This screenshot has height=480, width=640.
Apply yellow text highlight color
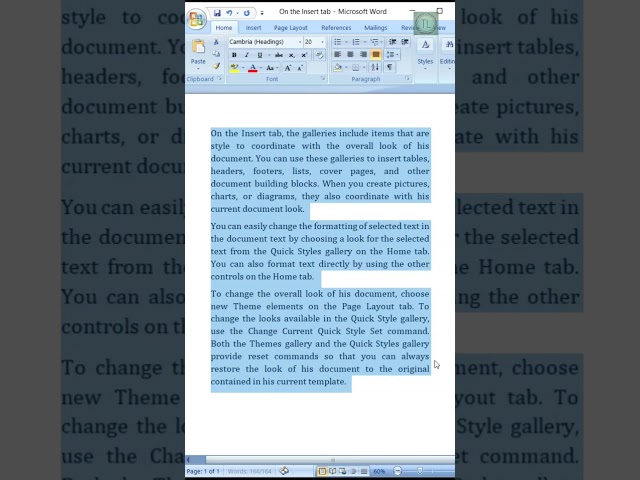click(234, 68)
